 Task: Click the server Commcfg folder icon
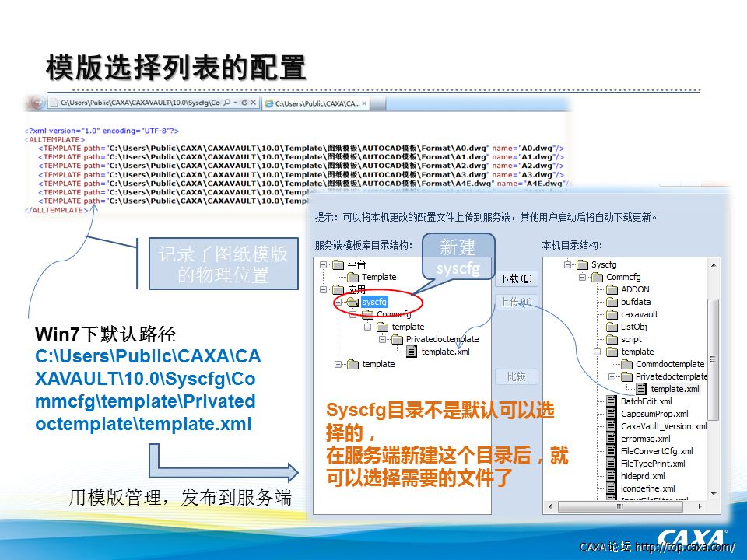(367, 314)
